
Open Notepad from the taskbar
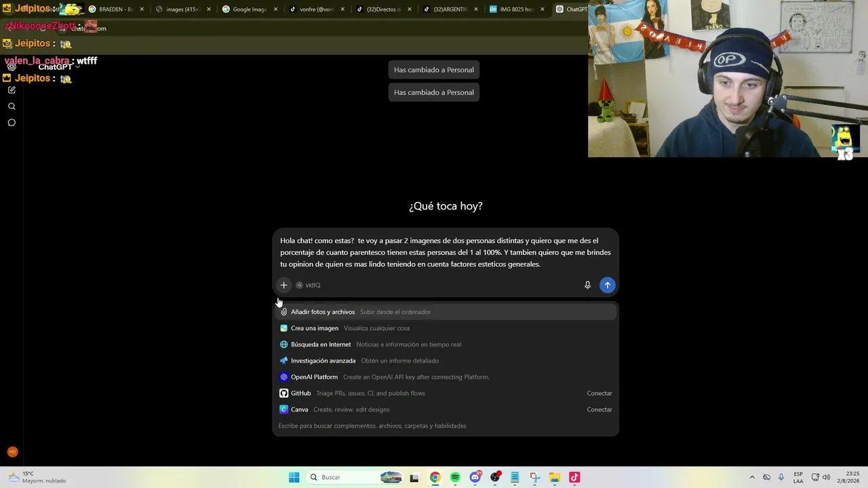515,477
